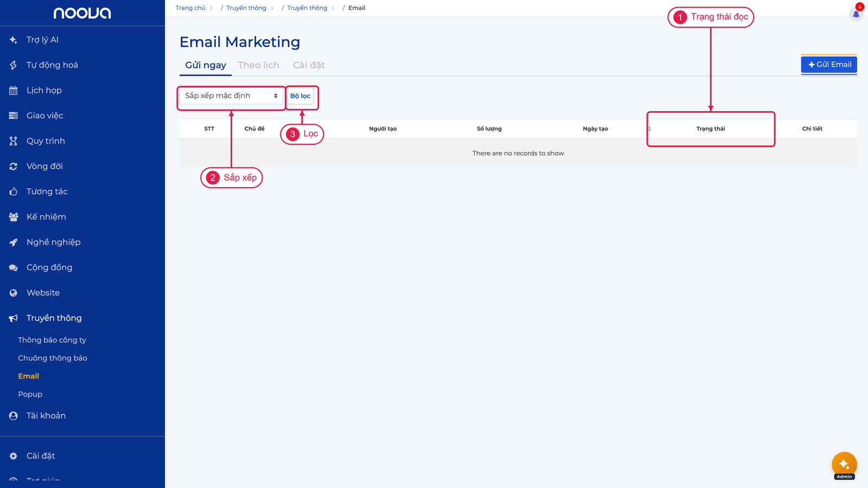Click the Truyền thông megaphone icon
Viewport: 868px width, 488px height.
(x=14, y=318)
